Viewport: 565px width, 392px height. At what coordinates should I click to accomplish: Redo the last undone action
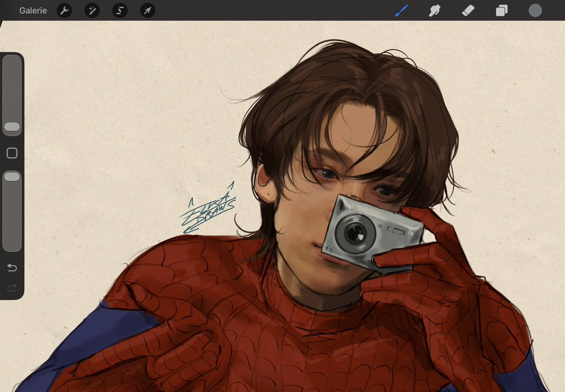[12, 287]
